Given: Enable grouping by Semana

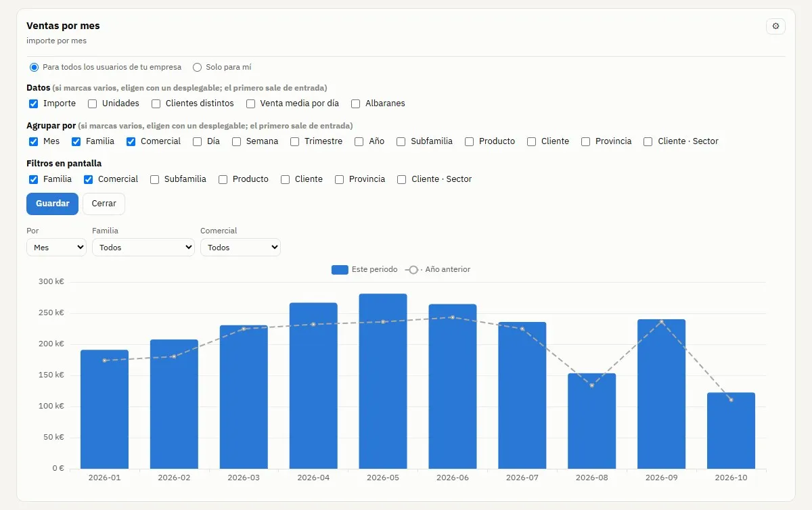Looking at the screenshot, I should (237, 141).
